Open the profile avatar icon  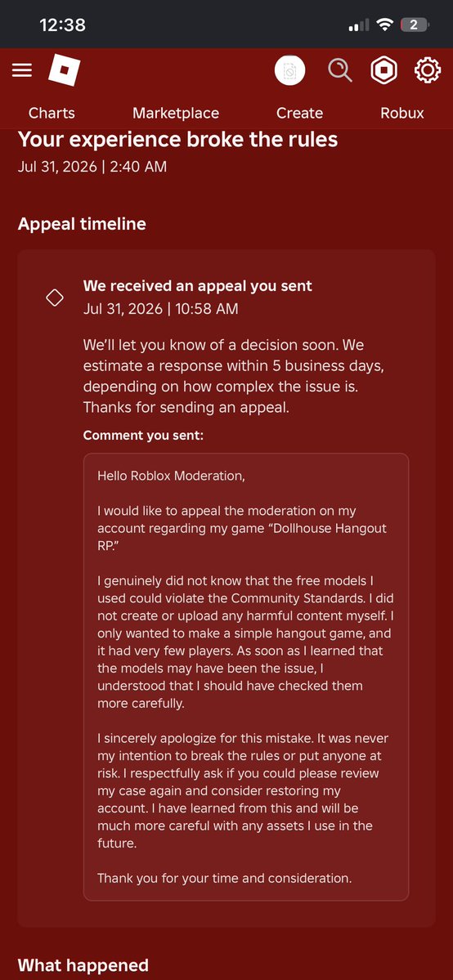(x=289, y=70)
